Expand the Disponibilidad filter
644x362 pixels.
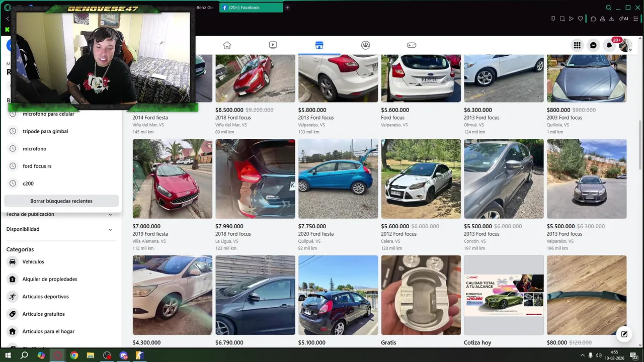59,229
